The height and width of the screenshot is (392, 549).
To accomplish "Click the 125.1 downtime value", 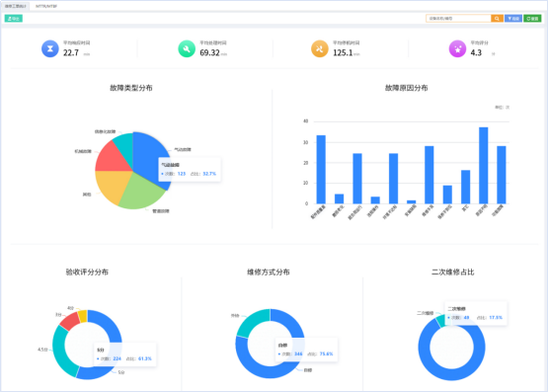I will pos(343,53).
